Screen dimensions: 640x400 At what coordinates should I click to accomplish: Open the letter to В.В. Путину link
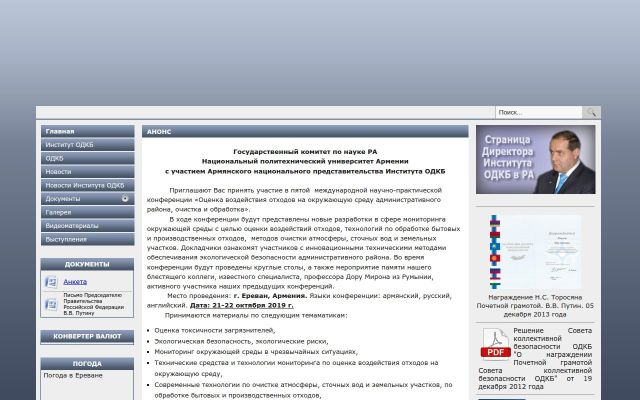coord(93,304)
